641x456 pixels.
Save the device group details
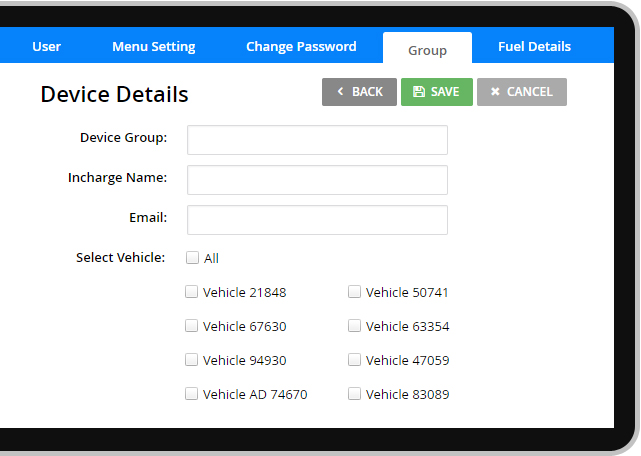click(x=436, y=92)
